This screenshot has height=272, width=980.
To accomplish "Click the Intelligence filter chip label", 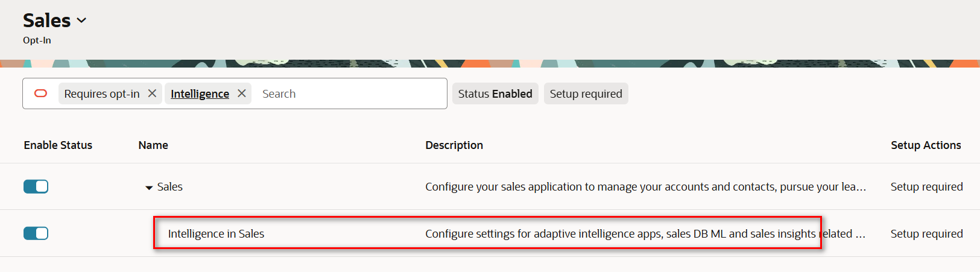I will click(200, 93).
